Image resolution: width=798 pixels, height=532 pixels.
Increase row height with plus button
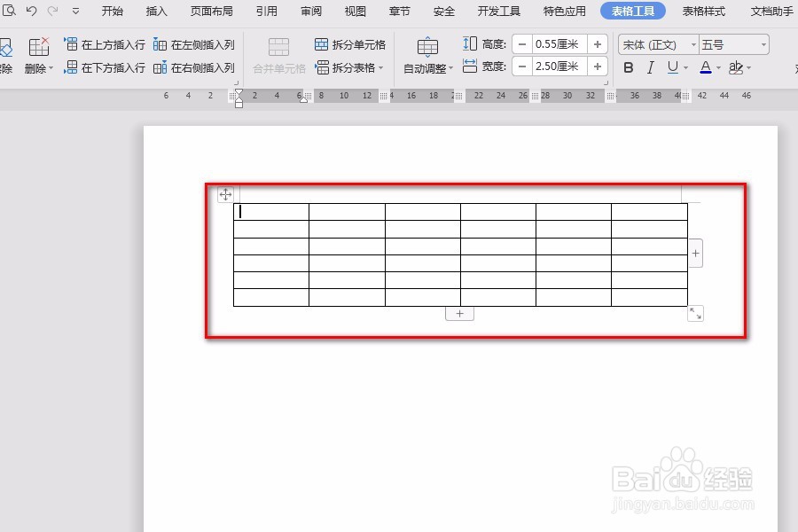coord(598,44)
